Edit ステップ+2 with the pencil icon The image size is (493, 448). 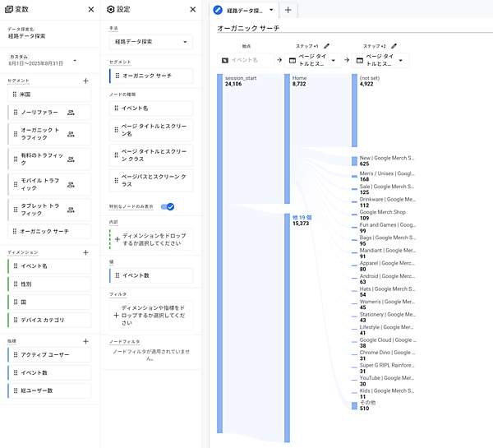pyautogui.click(x=394, y=46)
